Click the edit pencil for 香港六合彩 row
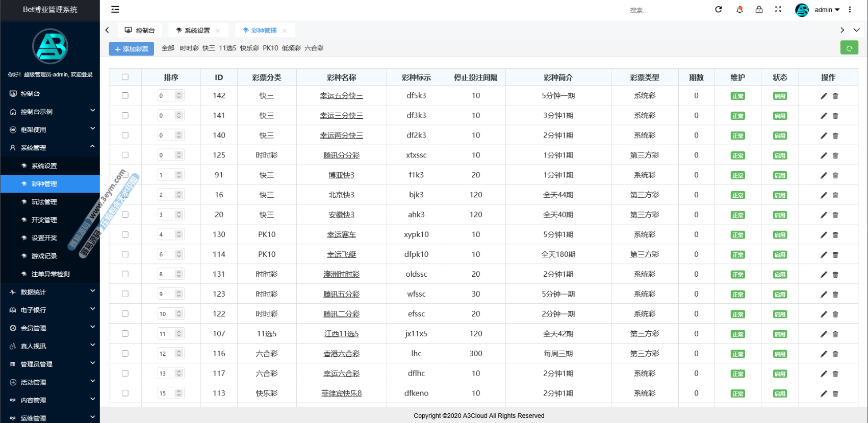 (823, 354)
